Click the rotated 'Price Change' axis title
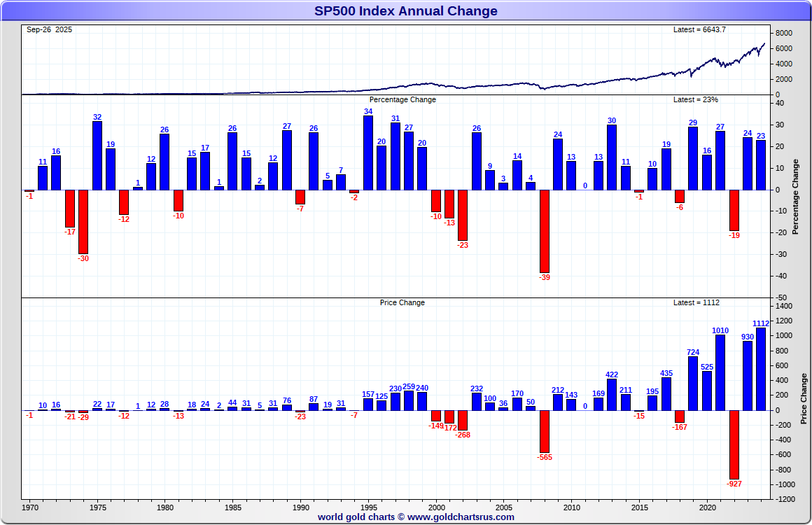The width and height of the screenshot is (812, 525). click(x=804, y=399)
